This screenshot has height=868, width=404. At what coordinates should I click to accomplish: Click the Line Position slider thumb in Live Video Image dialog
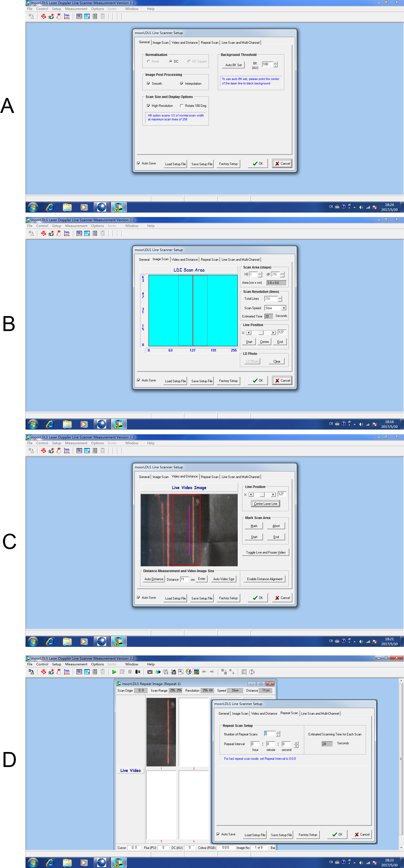point(262,495)
